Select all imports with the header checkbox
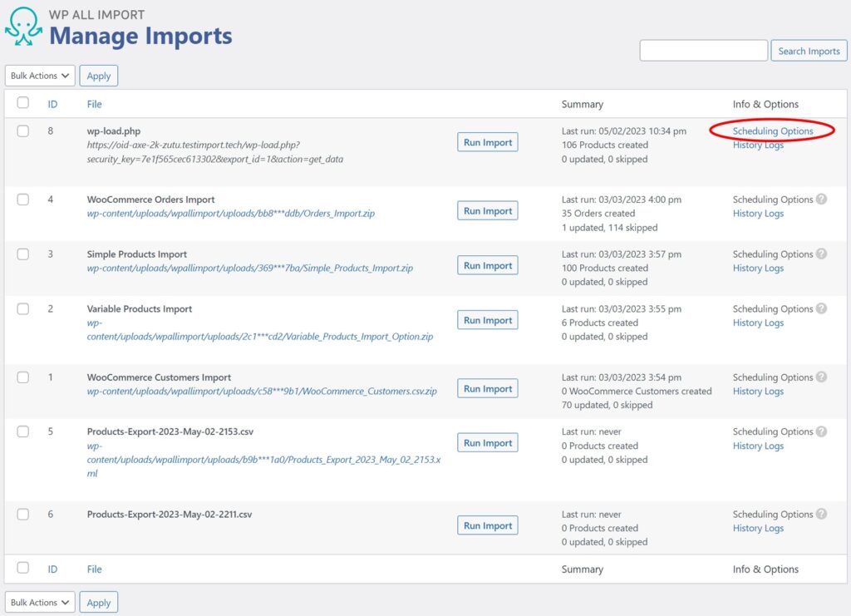This screenshot has width=851, height=616. pyautogui.click(x=22, y=103)
